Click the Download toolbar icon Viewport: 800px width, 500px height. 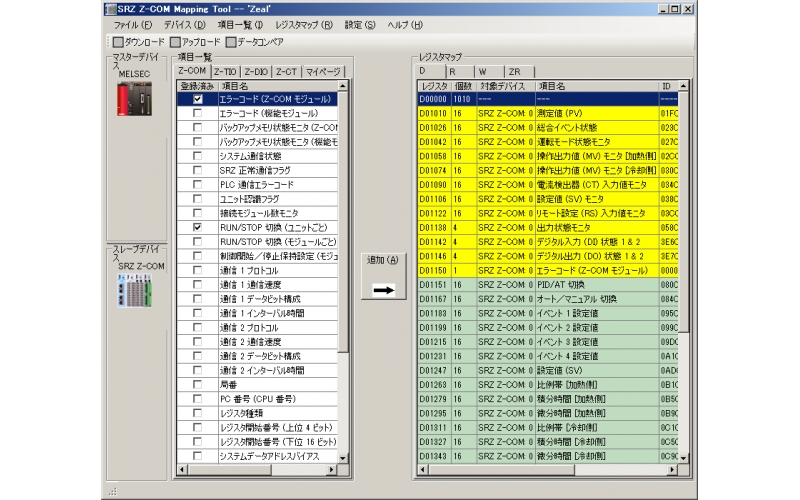pyautogui.click(x=118, y=42)
